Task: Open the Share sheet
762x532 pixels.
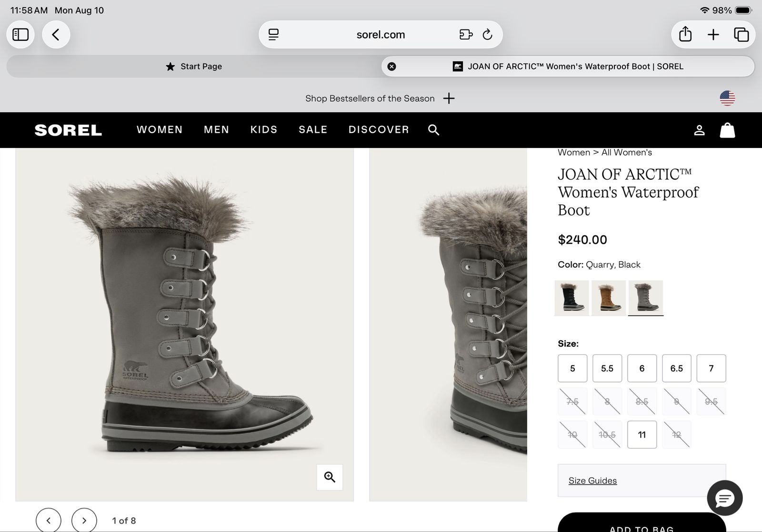Action: pos(685,34)
